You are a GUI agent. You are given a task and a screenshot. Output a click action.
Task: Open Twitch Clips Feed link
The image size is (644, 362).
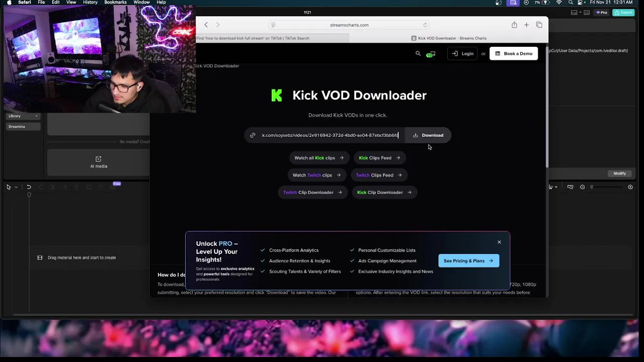coord(379,175)
